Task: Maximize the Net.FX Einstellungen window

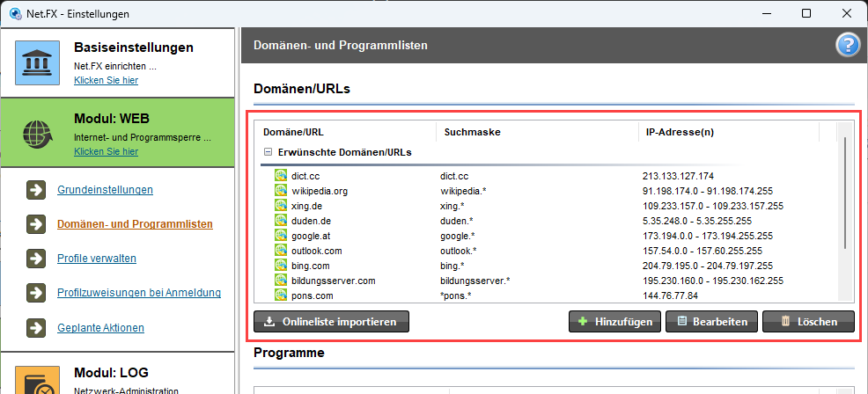Action: click(806, 13)
